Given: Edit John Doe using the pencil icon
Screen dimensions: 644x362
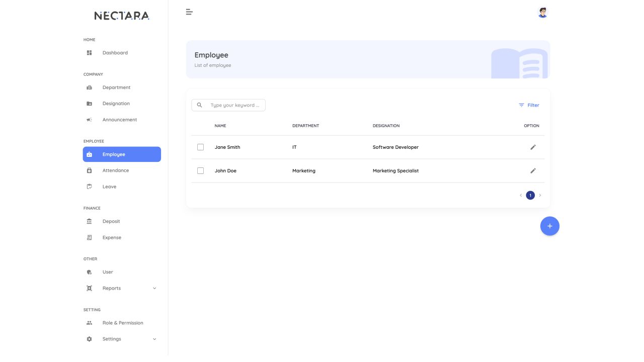Looking at the screenshot, I should 533,171.
